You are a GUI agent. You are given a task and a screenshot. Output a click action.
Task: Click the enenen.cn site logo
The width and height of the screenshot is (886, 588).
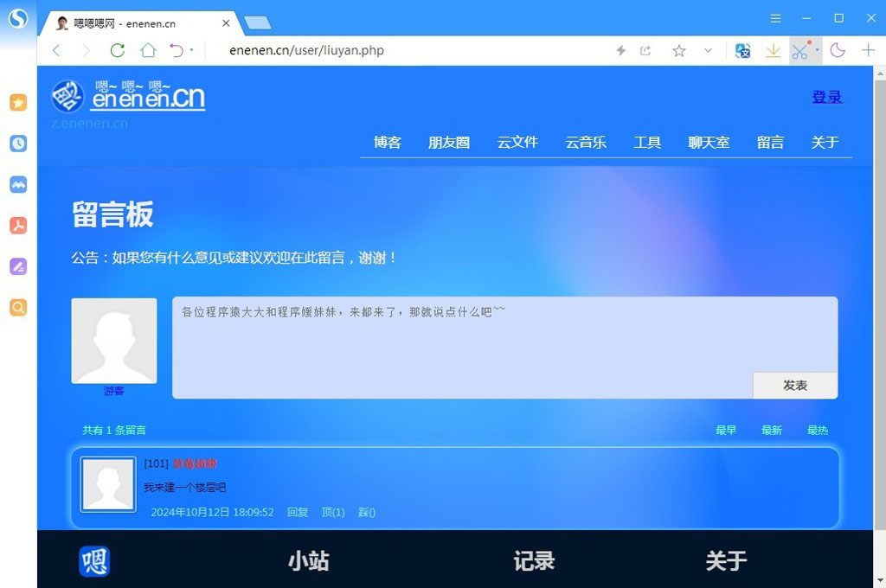(x=128, y=96)
